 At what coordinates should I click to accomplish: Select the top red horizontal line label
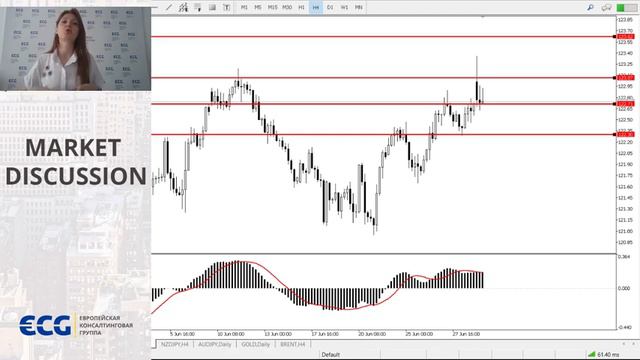click(625, 37)
